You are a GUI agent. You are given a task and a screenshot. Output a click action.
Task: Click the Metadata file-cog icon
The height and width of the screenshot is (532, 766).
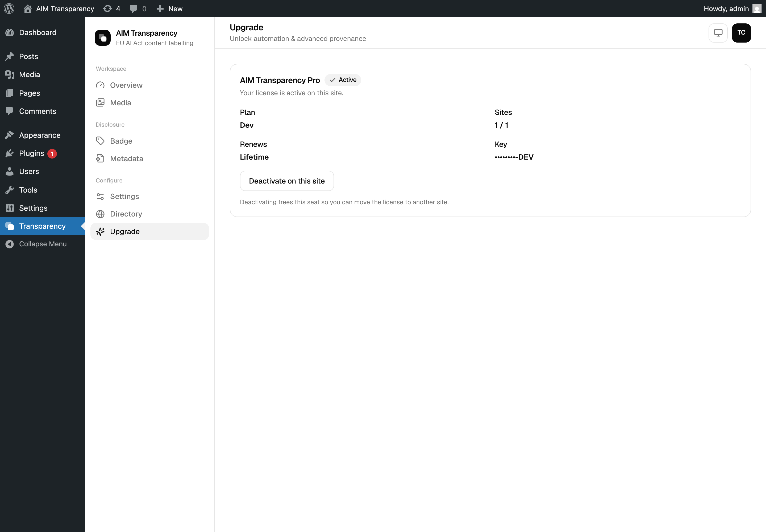[100, 159]
